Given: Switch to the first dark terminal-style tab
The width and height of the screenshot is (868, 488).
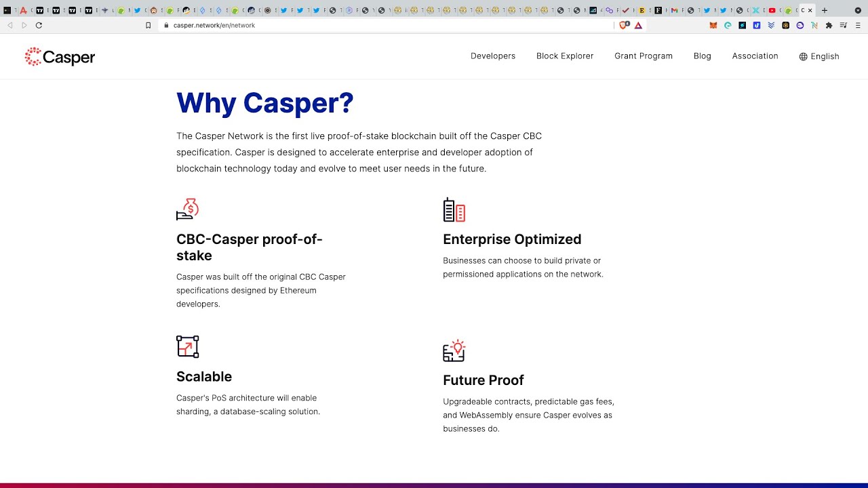Looking at the screenshot, I should [x=7, y=10].
